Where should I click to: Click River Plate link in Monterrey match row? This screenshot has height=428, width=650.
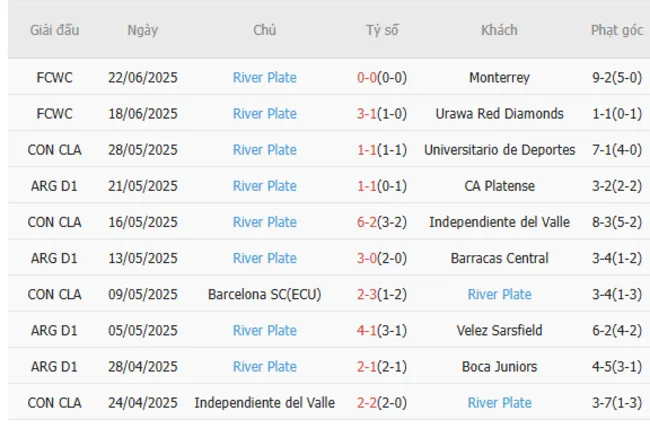click(x=264, y=77)
